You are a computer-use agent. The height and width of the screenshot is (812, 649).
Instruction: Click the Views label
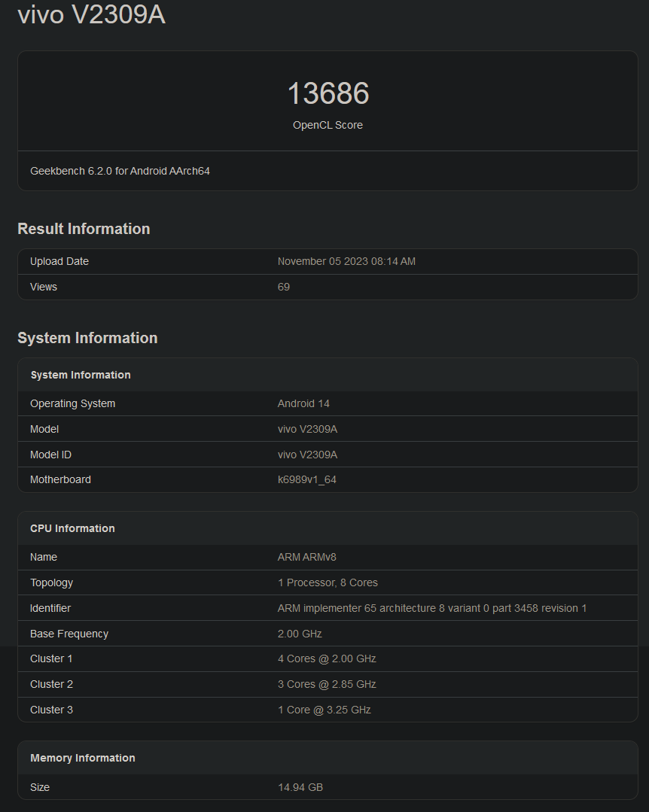click(x=44, y=287)
